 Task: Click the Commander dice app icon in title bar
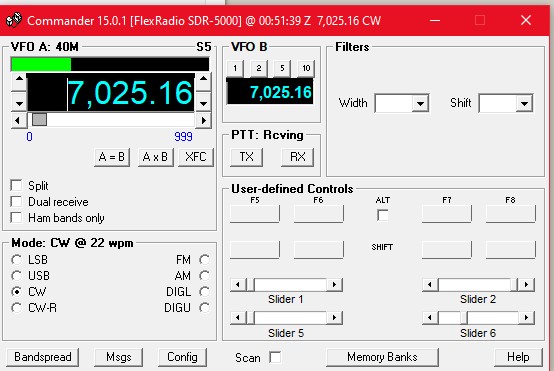[x=13, y=20]
